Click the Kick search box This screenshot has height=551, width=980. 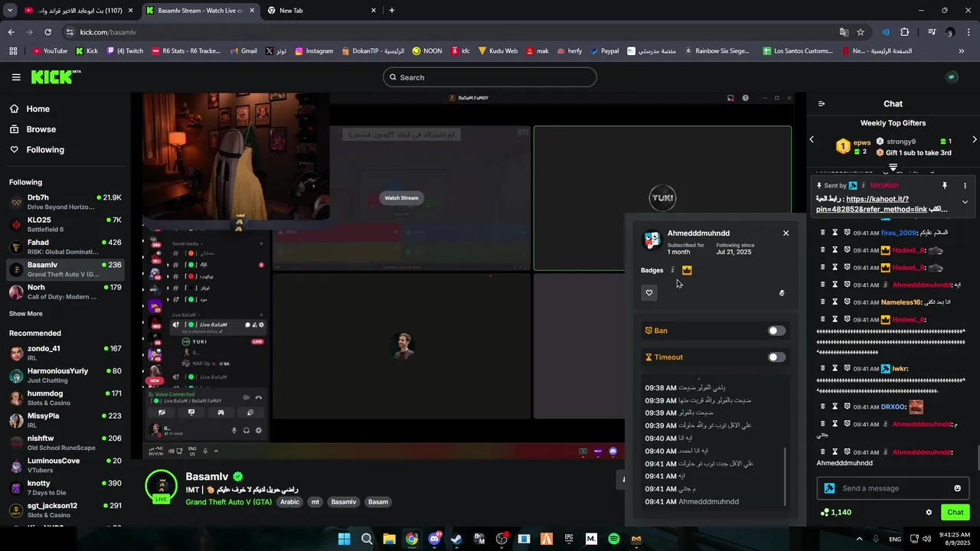490,77
